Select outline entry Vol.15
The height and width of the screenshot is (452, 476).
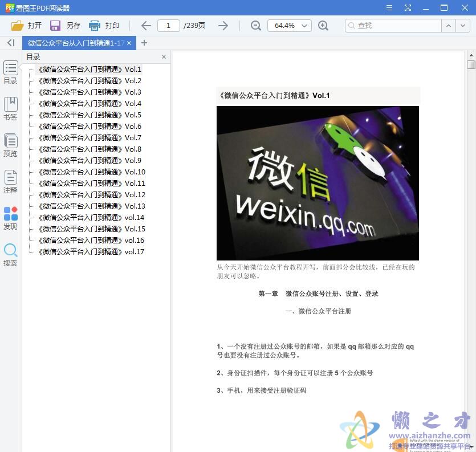pyautogui.click(x=92, y=229)
